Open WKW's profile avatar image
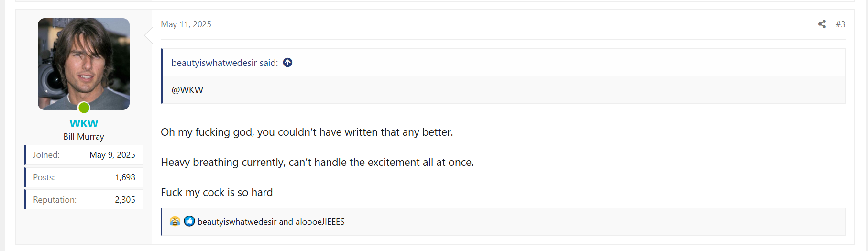This screenshot has height=251, width=868. tap(84, 64)
